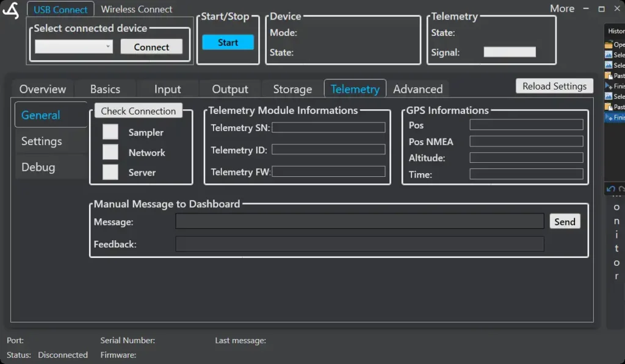625x364 pixels.
Task: Open the Settings side tab
Action: coord(51,141)
